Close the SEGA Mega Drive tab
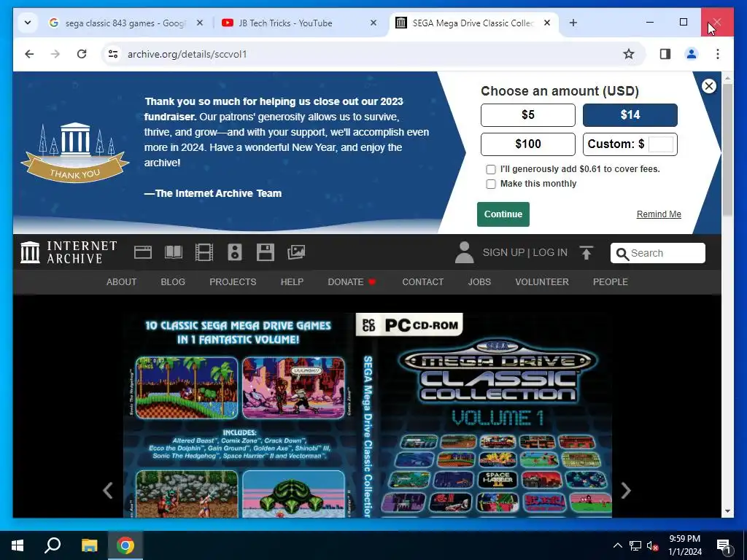 (547, 23)
